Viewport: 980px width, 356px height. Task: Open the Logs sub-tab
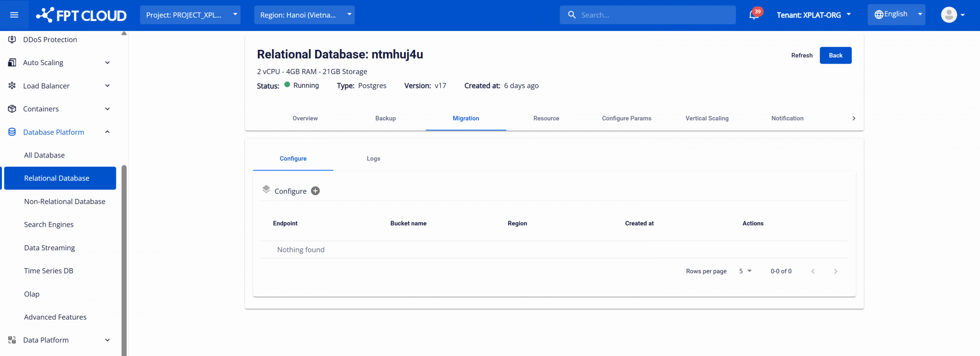373,159
